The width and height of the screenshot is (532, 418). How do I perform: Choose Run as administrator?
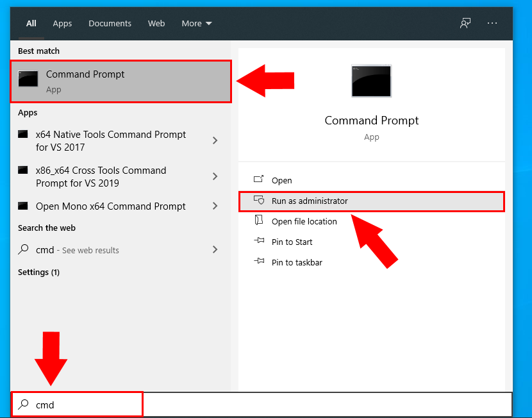tap(372, 201)
